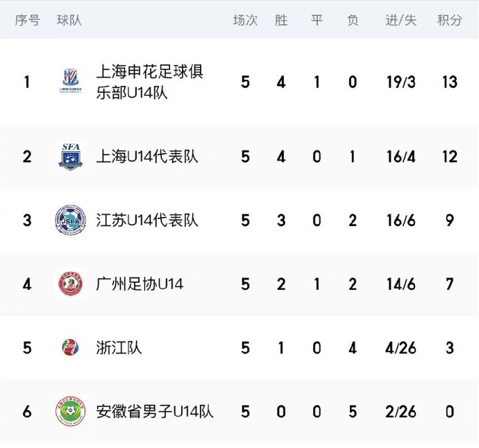Click the JSFA Jiangsu U14 team crest
The image size is (479, 448).
tap(71, 220)
